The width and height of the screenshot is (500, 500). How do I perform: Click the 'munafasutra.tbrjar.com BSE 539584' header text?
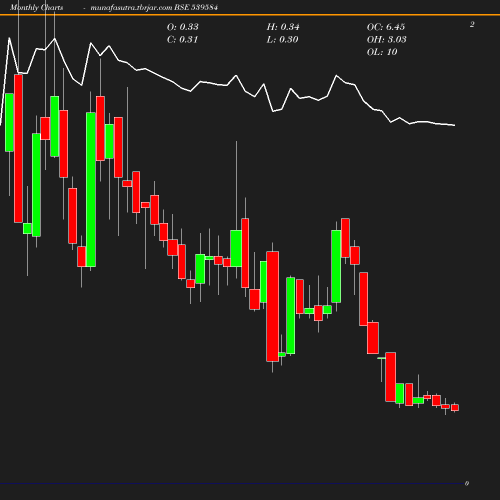pyautogui.click(x=154, y=7)
